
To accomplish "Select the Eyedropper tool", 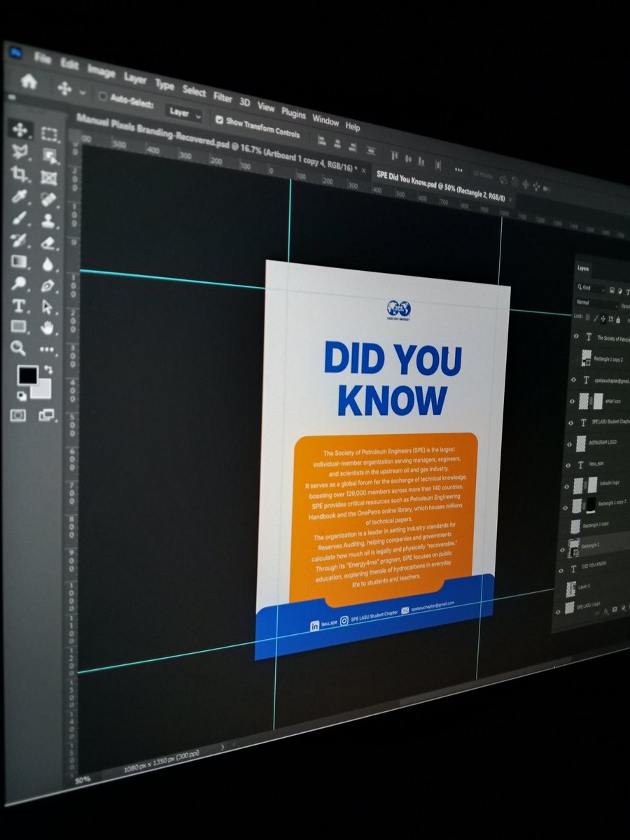I will point(20,197).
